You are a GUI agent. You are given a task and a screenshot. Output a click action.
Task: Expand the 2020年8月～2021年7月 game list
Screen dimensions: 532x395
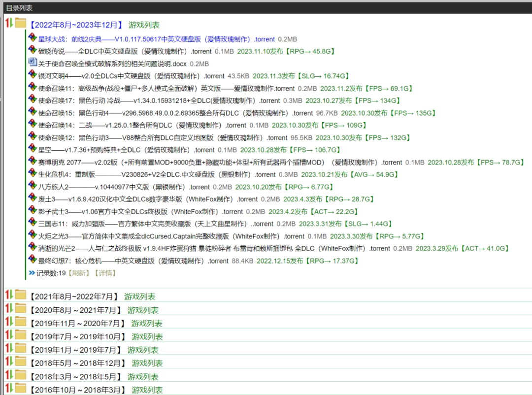point(8,309)
